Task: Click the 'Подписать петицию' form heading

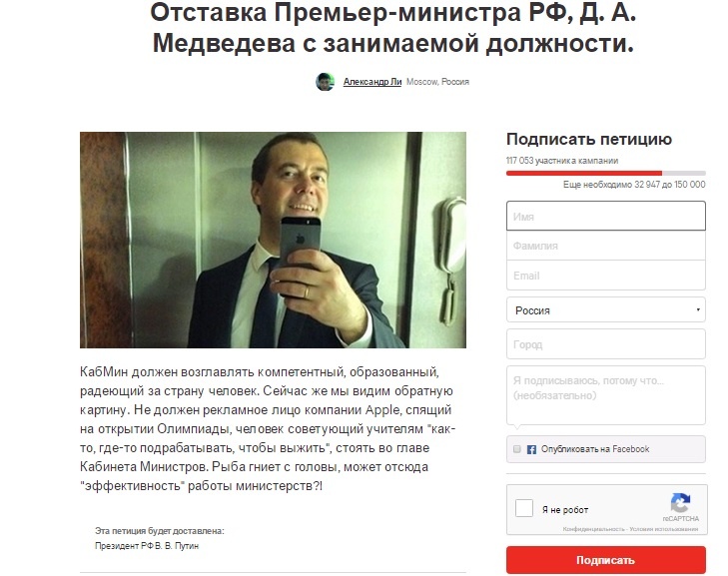Action: pyautogui.click(x=589, y=139)
